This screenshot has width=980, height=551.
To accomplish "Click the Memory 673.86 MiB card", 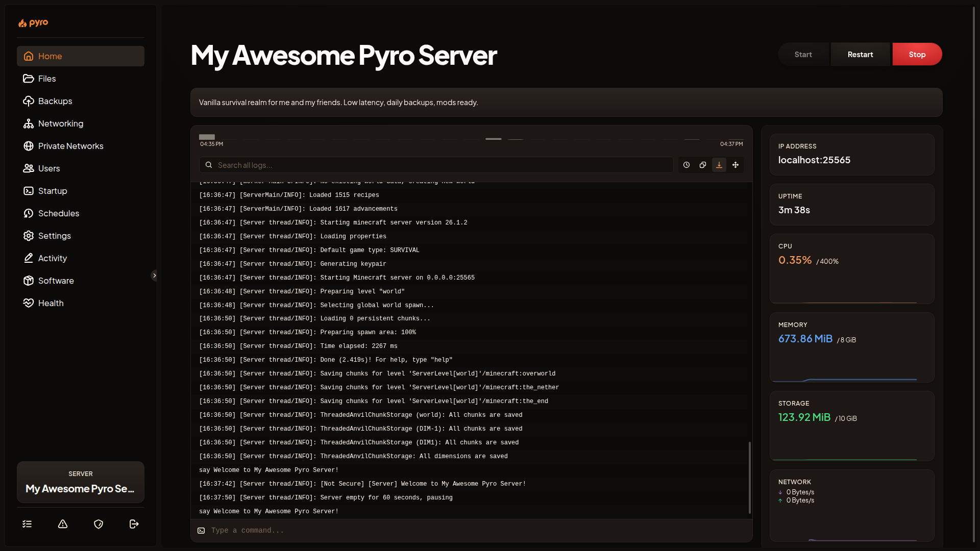I will pyautogui.click(x=852, y=347).
